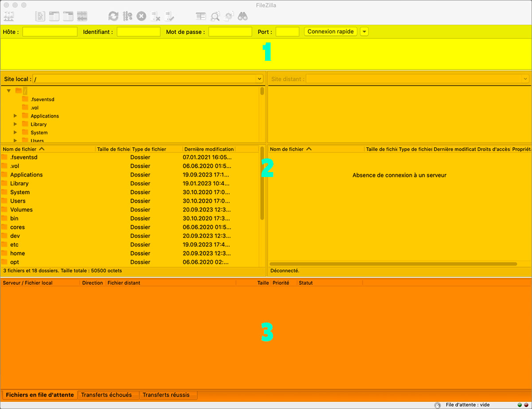Click the binoculars file search icon

(x=243, y=16)
